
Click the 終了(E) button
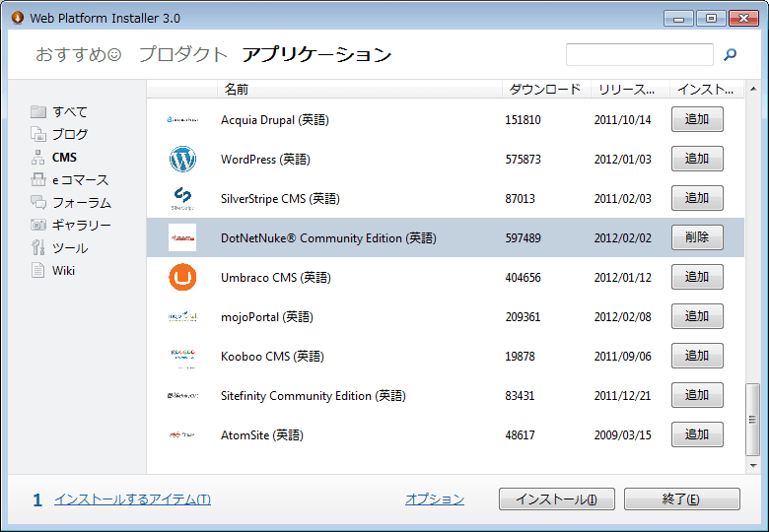(x=681, y=499)
